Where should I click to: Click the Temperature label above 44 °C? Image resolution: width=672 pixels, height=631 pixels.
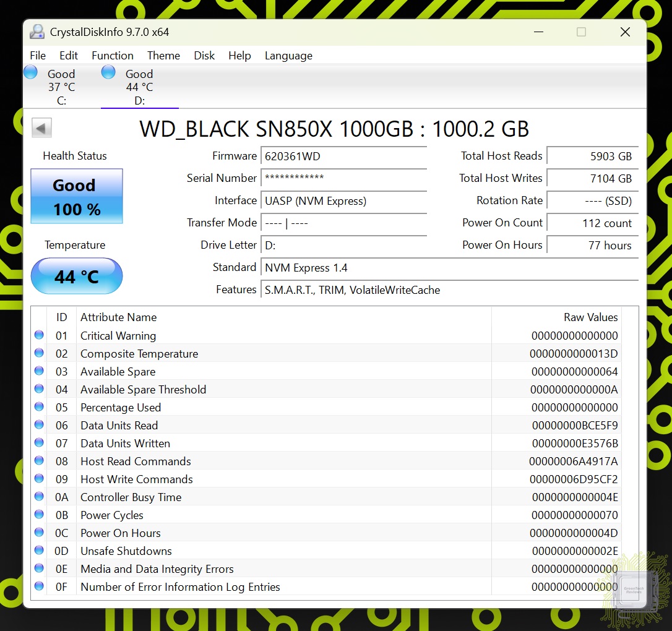pos(75,245)
